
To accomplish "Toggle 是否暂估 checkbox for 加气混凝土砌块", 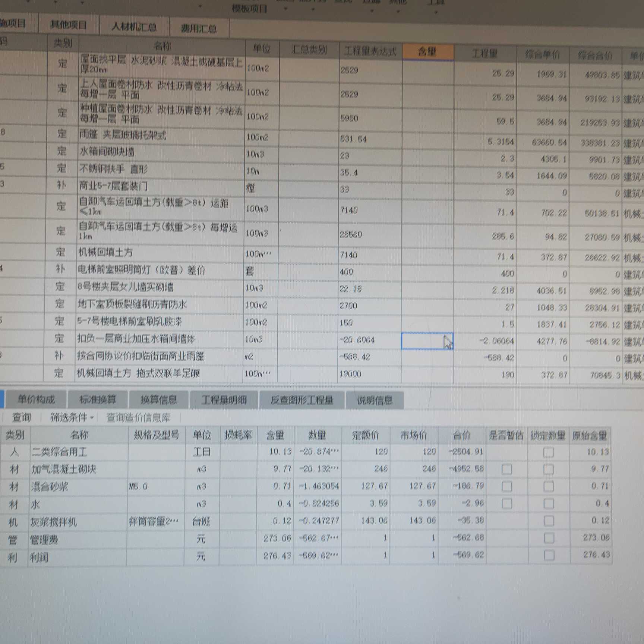I will pos(507,469).
